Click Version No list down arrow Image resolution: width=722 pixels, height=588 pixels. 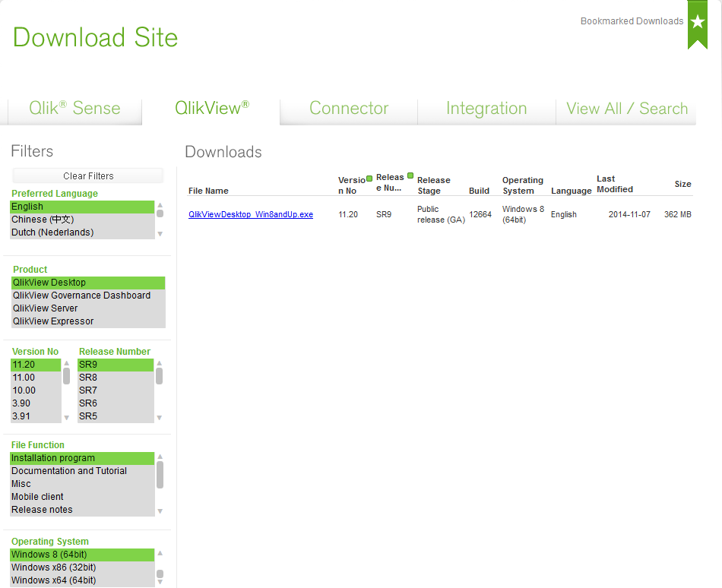point(66,418)
